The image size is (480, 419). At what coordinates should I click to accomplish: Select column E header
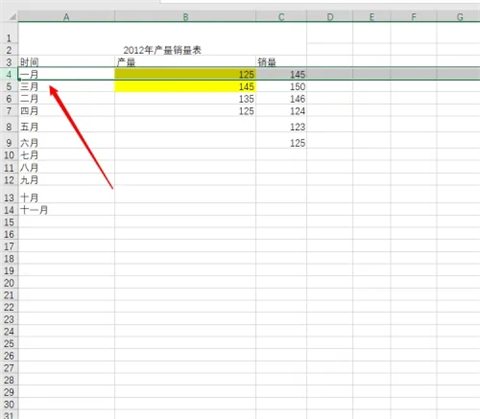pyautogui.click(x=372, y=16)
